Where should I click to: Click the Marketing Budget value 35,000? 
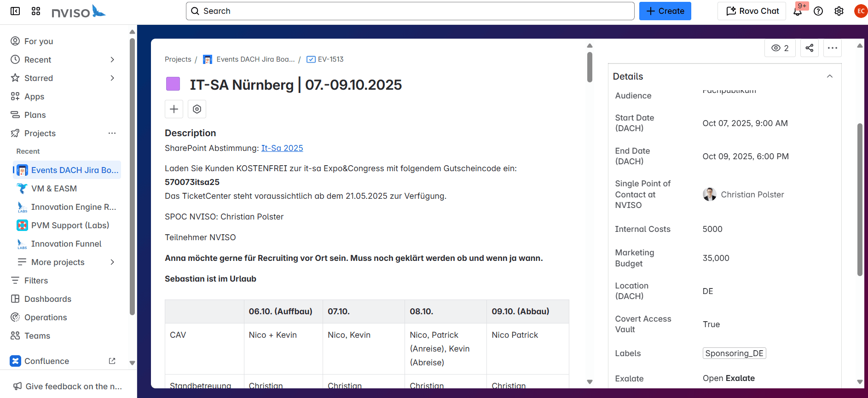716,258
